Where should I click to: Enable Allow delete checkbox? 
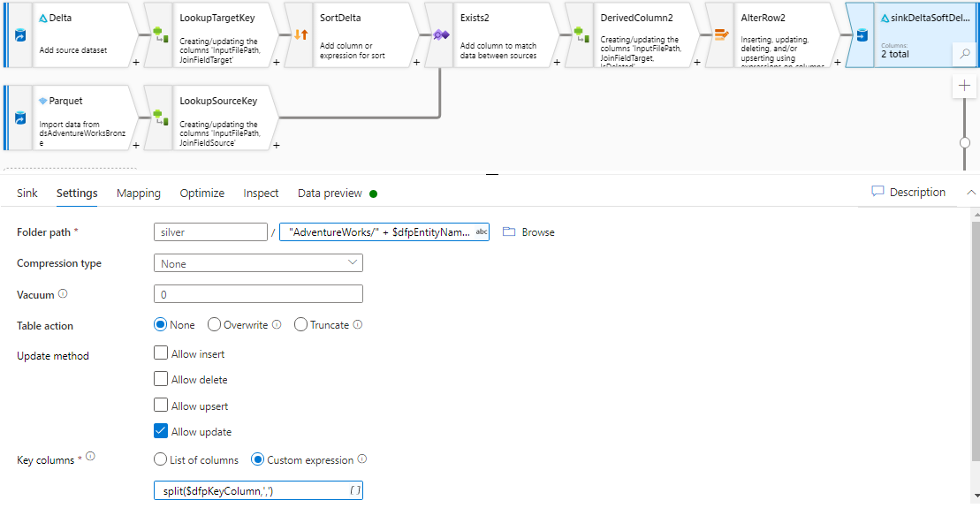(x=161, y=379)
